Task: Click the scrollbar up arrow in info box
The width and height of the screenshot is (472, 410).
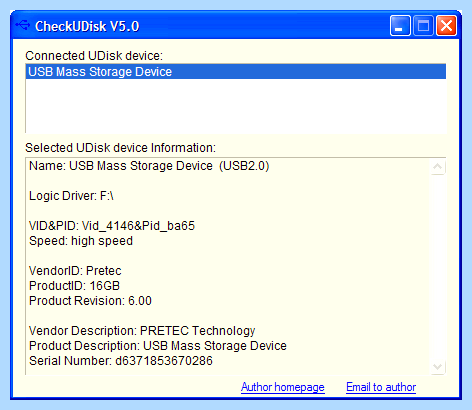Action: [x=438, y=167]
